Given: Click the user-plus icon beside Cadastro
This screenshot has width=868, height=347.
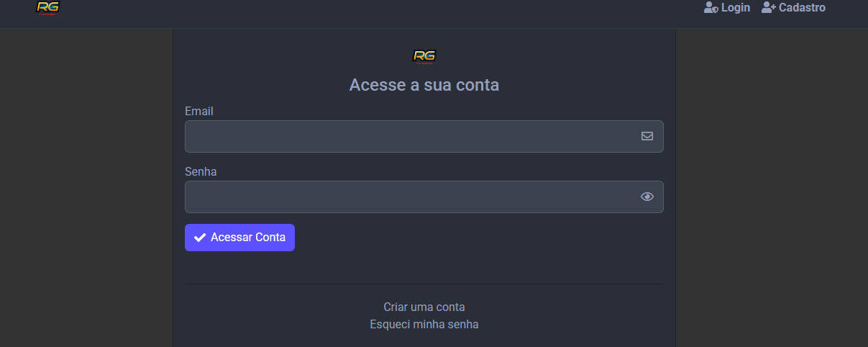Looking at the screenshot, I should tap(768, 8).
